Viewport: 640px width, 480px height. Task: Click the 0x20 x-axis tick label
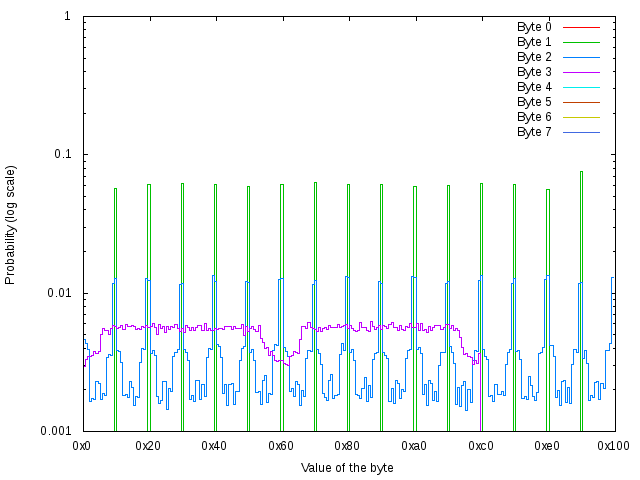[x=148, y=444]
